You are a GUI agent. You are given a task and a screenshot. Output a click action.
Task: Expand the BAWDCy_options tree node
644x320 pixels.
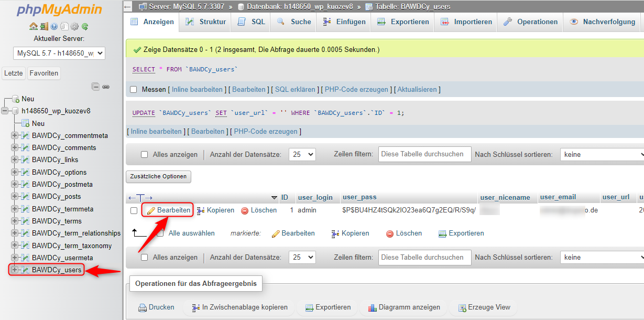coord(14,172)
